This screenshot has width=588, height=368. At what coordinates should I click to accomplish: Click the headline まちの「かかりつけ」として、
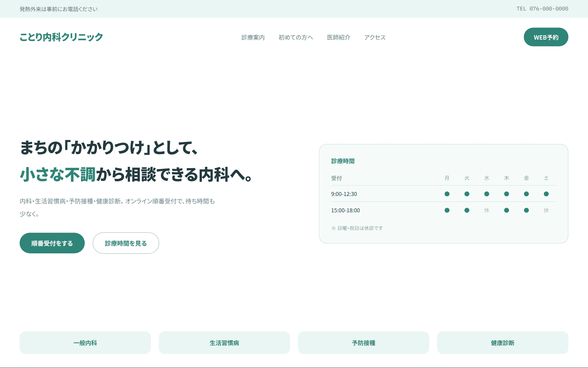(x=109, y=148)
